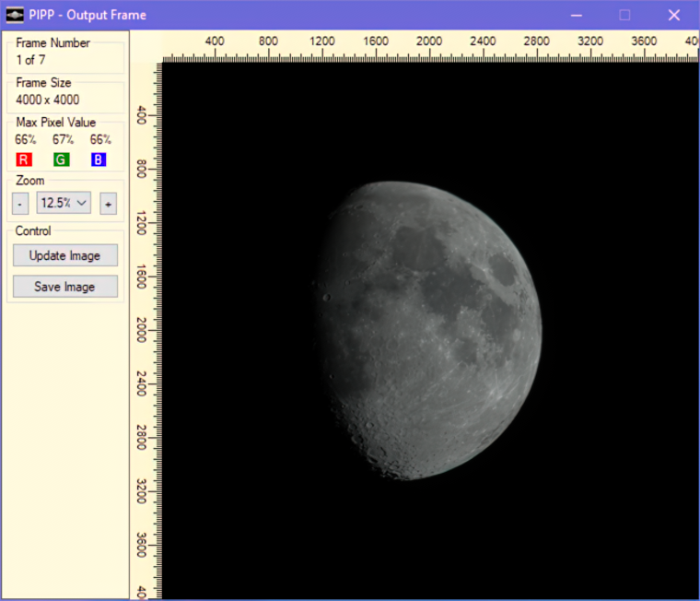This screenshot has width=700, height=601.
Task: Close the PIPP Output Frame window
Action: coord(673,15)
